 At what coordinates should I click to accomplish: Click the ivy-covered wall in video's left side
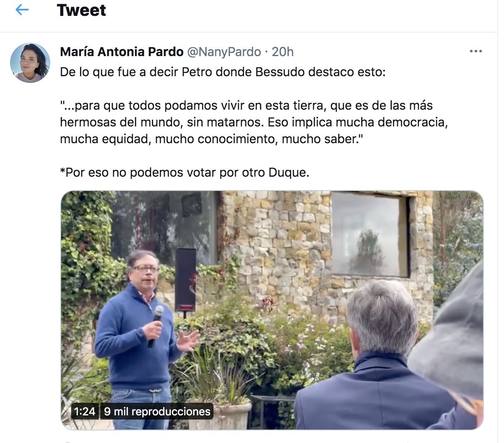point(86,268)
